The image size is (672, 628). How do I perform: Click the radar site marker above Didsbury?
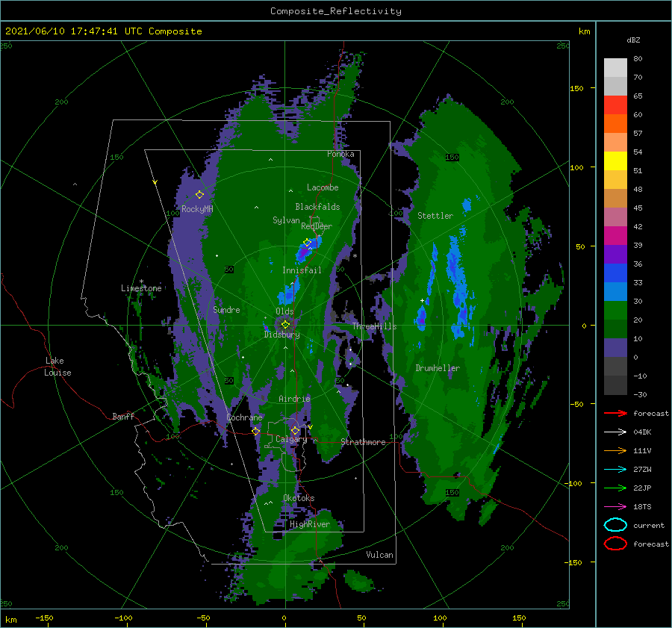click(x=285, y=325)
